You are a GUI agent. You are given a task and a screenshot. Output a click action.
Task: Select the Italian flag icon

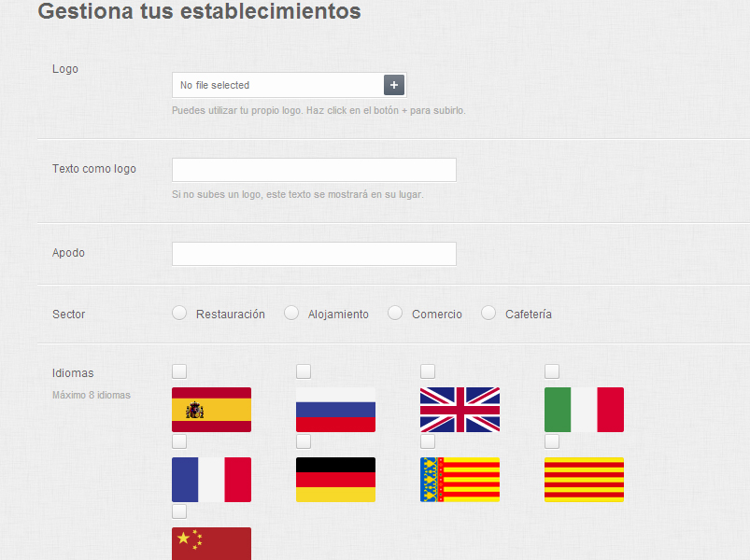coord(584,409)
